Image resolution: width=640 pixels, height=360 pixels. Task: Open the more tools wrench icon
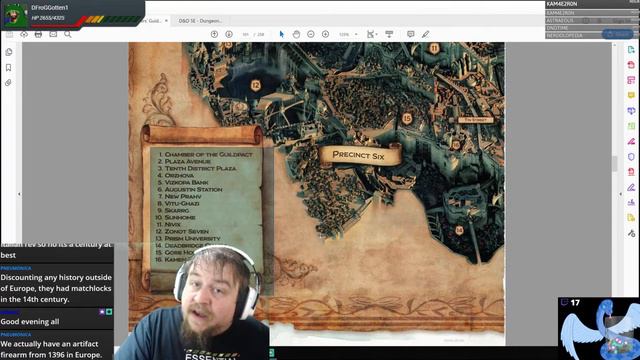click(631, 233)
